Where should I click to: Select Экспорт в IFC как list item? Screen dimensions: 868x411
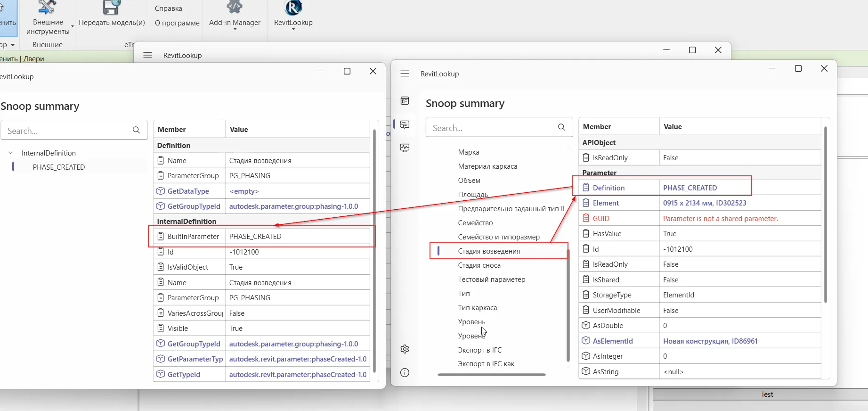[486, 364]
